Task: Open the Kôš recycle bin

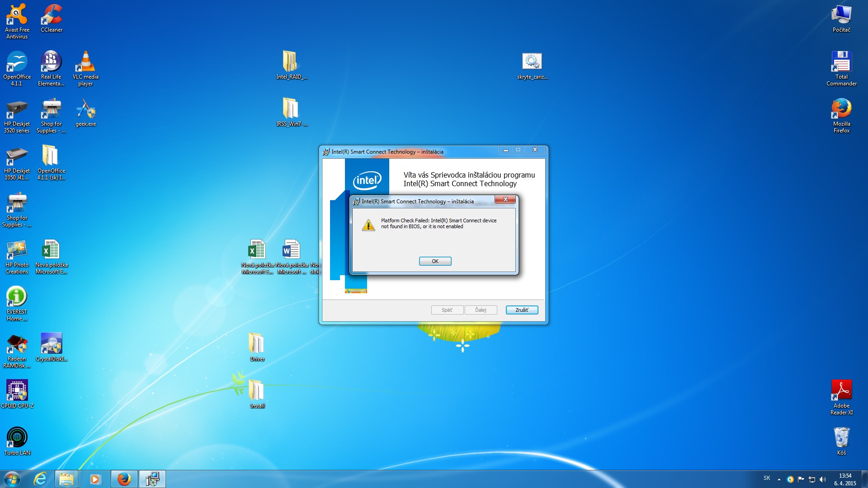Action: (x=841, y=438)
